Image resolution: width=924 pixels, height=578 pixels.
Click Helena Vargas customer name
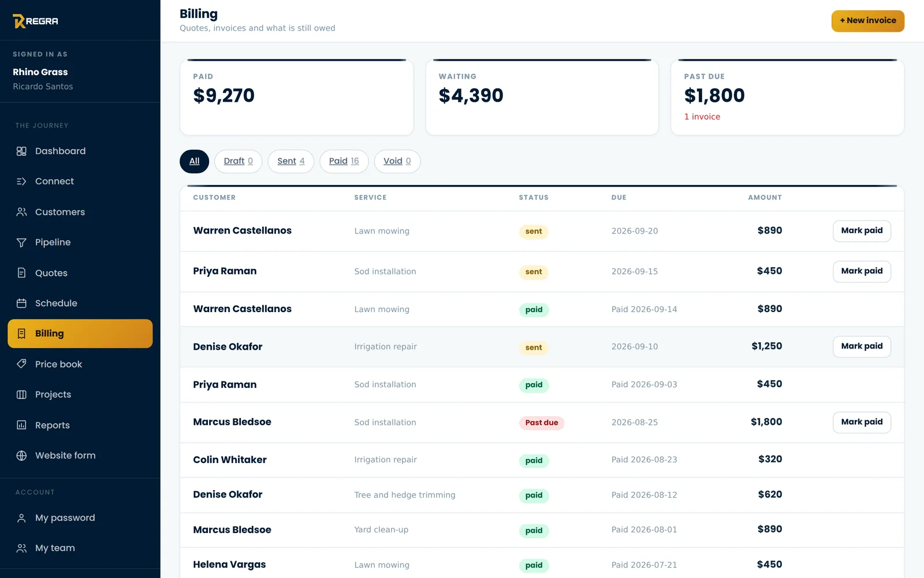click(229, 564)
